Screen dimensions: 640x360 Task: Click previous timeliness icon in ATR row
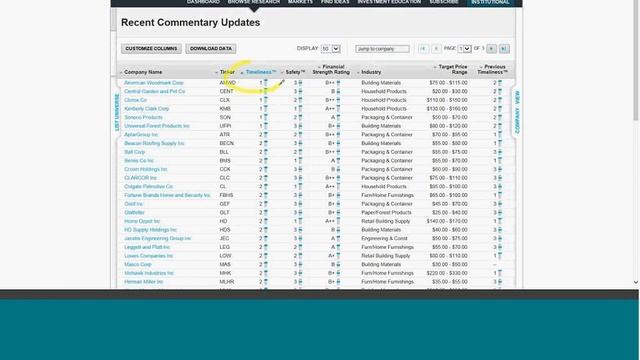(500, 135)
